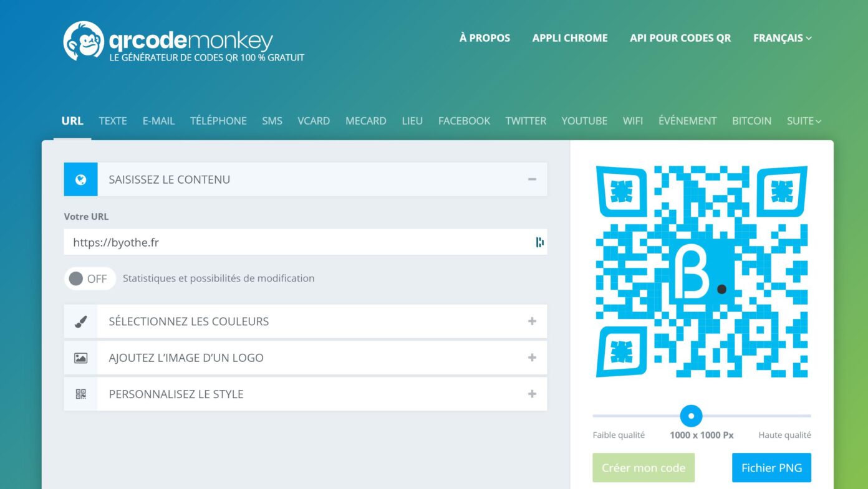Expand Ajoutez l'image d'un logo section

tap(532, 358)
